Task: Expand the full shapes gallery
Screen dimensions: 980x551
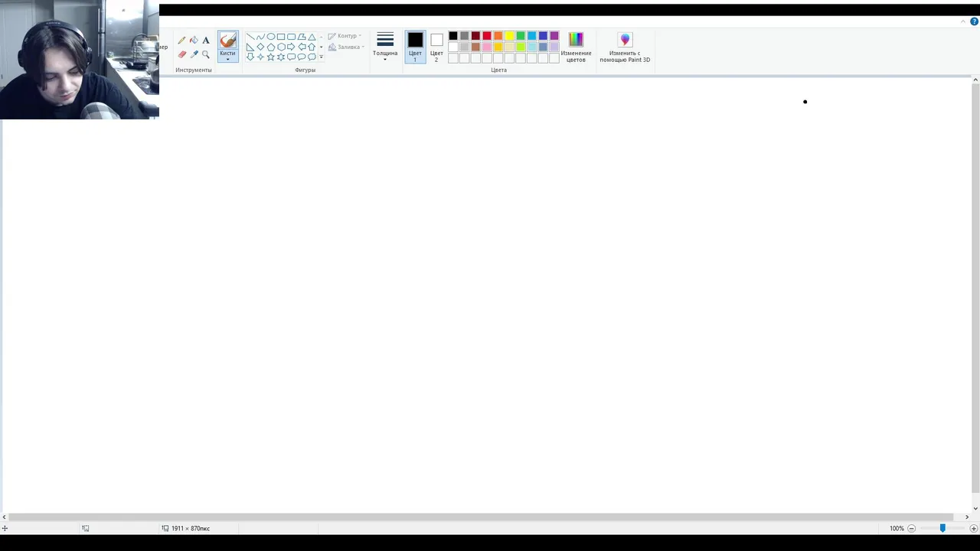Action: point(322,57)
